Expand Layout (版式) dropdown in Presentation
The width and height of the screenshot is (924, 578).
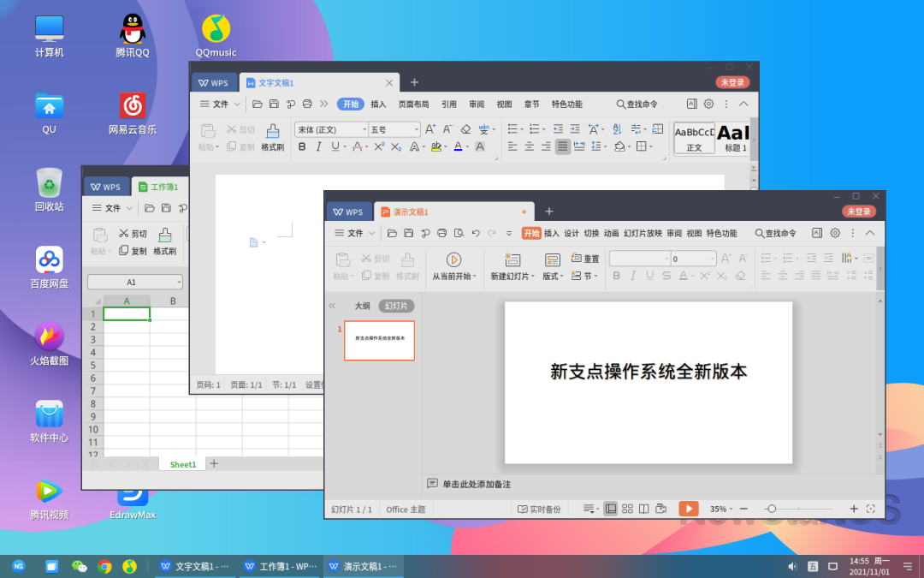coord(561,276)
